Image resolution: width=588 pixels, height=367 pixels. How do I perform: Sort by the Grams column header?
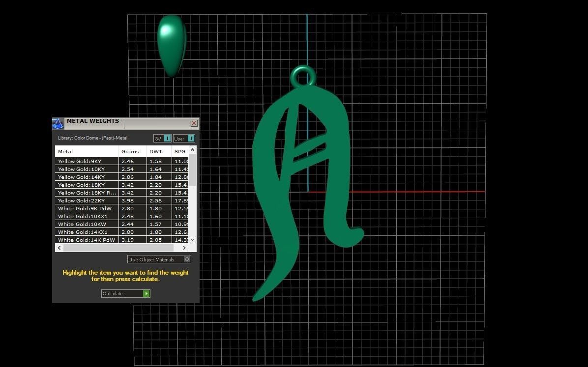coord(132,151)
